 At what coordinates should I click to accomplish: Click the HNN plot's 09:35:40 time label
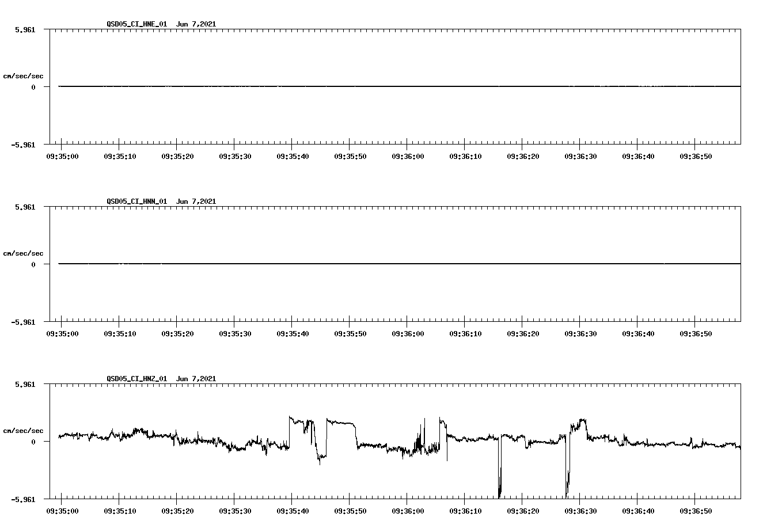[293, 333]
